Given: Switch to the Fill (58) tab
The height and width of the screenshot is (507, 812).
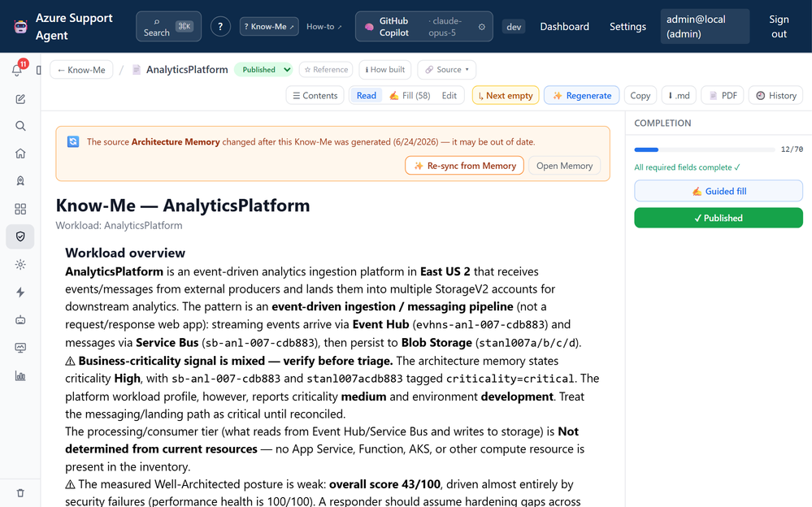Looking at the screenshot, I should [410, 95].
